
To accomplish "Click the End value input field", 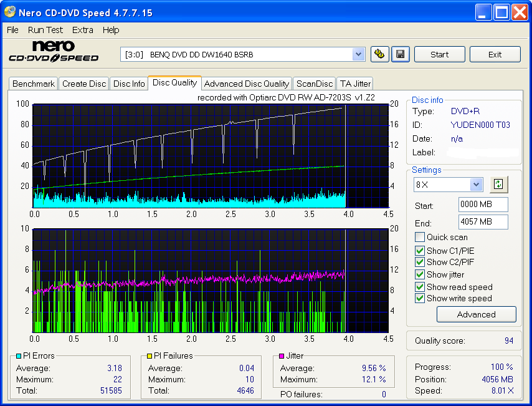I will (483, 223).
